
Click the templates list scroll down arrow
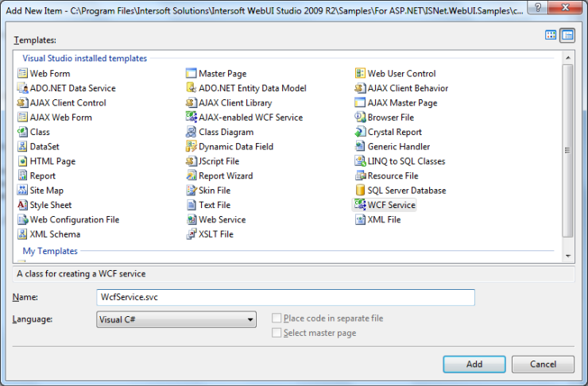pyautogui.click(x=567, y=256)
